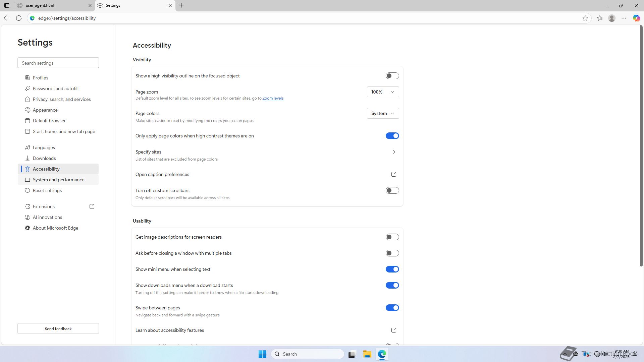Turn on Ask before closing multiple tabs

392,253
